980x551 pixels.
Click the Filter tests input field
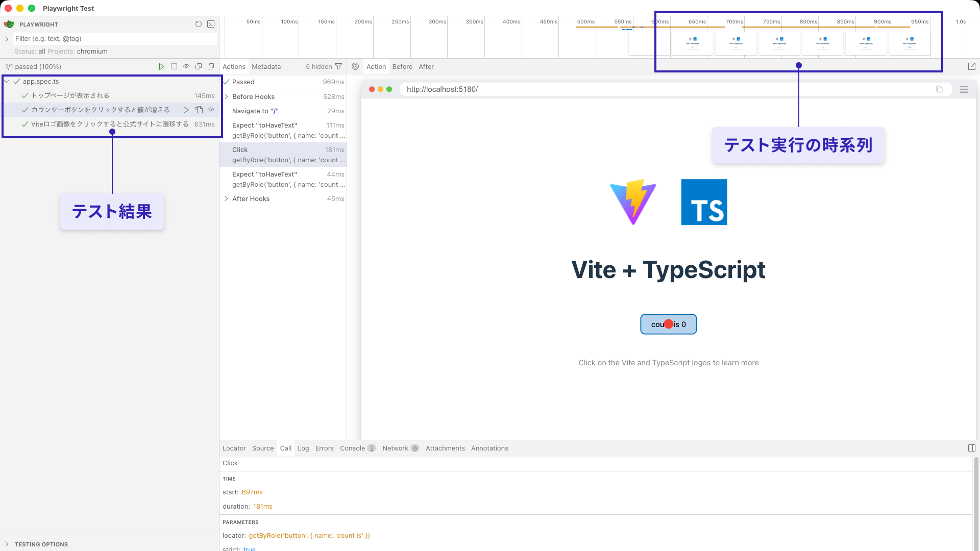tap(115, 38)
